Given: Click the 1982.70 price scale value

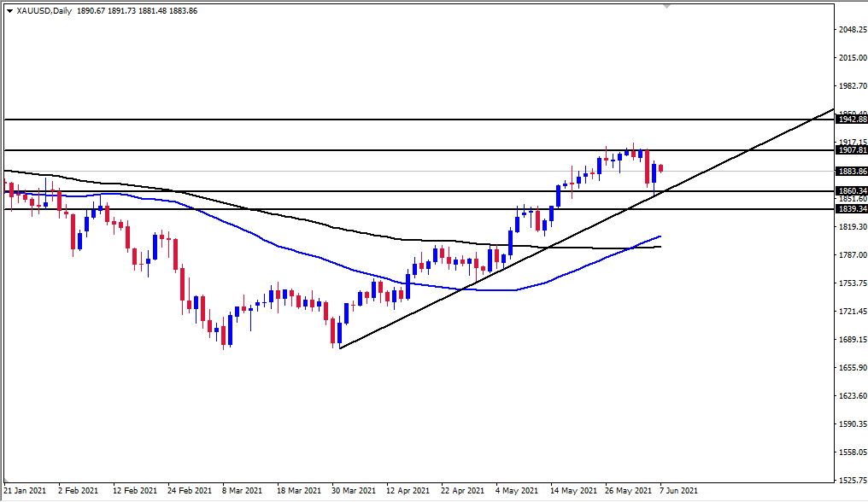Looking at the screenshot, I should pos(853,85).
